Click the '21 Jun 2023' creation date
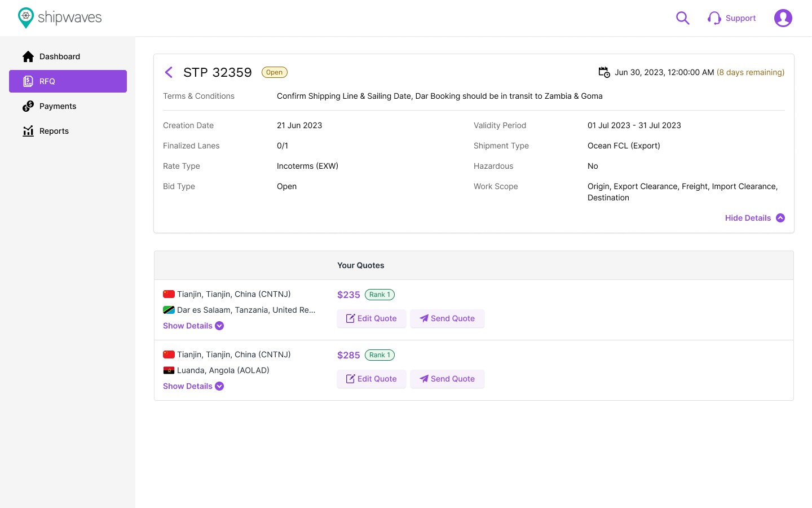 click(x=299, y=125)
